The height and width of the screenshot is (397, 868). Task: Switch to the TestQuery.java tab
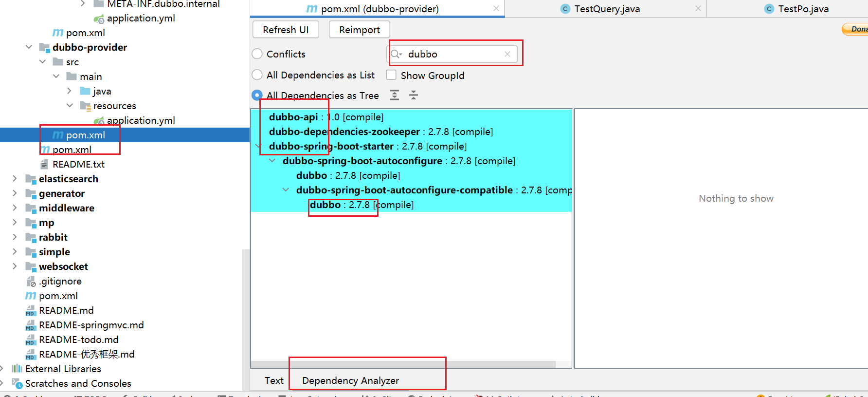(606, 9)
